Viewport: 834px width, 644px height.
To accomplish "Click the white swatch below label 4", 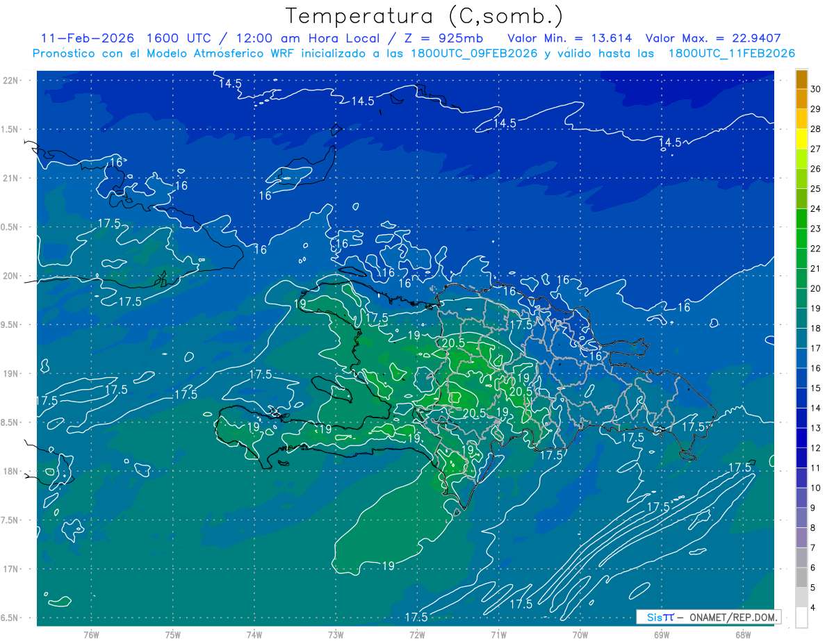I will point(801,618).
